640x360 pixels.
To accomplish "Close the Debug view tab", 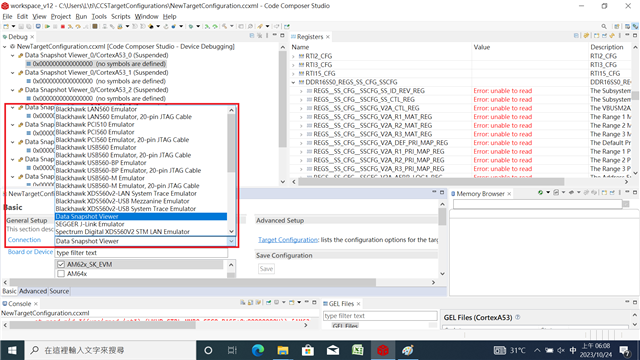I will click(32, 37).
